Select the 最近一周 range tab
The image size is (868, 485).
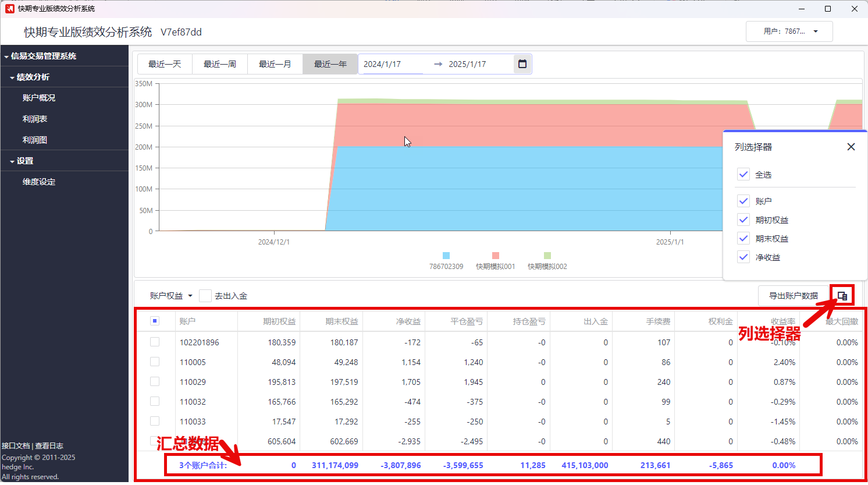(220, 64)
